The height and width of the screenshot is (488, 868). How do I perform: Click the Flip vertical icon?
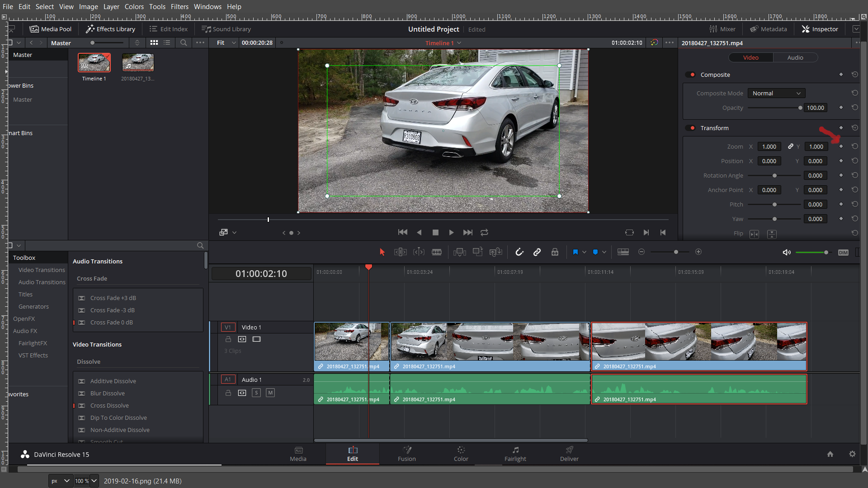772,234
